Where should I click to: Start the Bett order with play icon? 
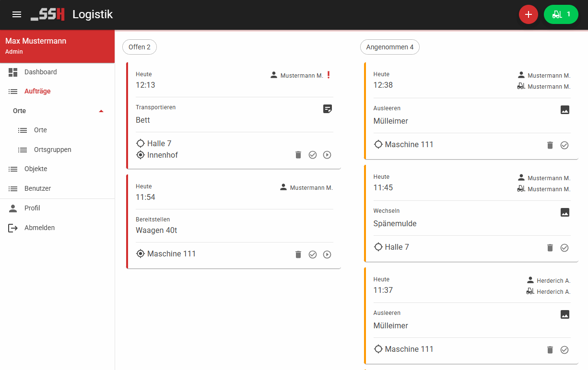pos(327,155)
